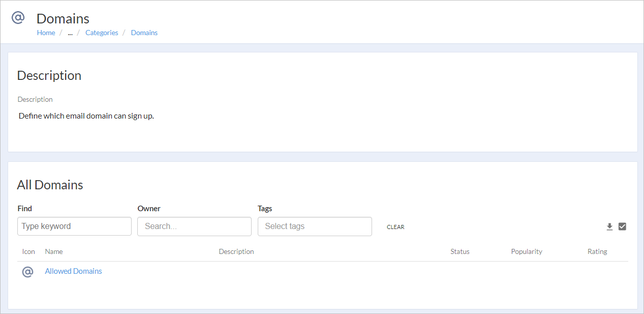Image resolution: width=644 pixels, height=314 pixels.
Task: Click the @ icon beside Allowed Domains
Action: [27, 271]
